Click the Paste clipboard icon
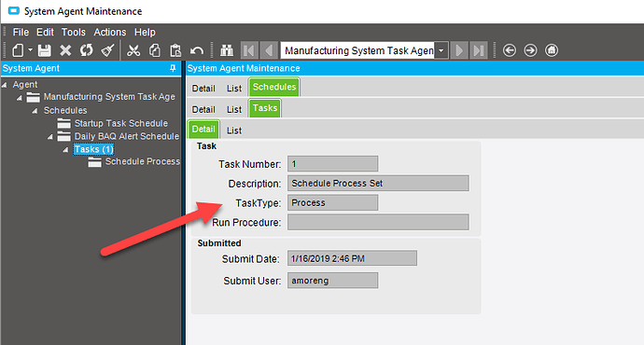 coord(175,50)
